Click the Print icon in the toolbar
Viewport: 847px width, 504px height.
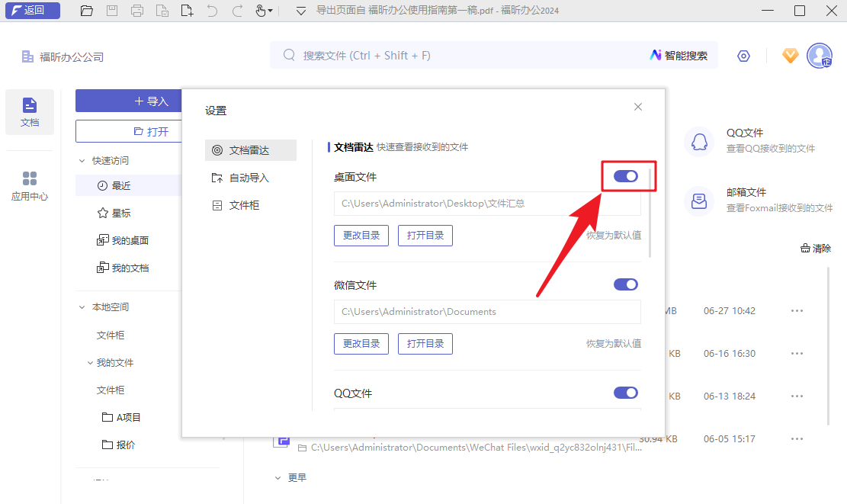coord(137,11)
